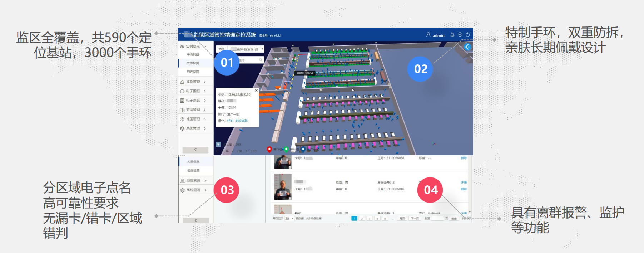The image size is (644, 253).
Task: Open the per-page count dropdown showing 20
Action: click(289, 218)
